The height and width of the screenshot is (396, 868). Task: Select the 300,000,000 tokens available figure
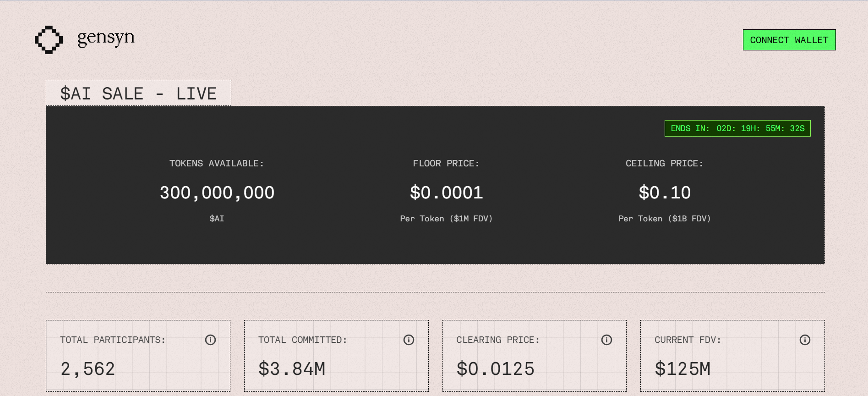point(217,192)
